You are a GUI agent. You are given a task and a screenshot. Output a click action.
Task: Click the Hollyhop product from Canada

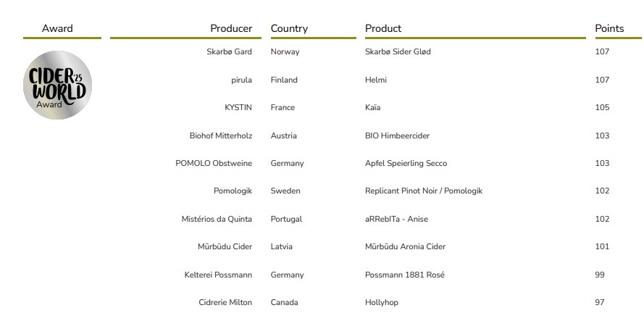(x=381, y=302)
